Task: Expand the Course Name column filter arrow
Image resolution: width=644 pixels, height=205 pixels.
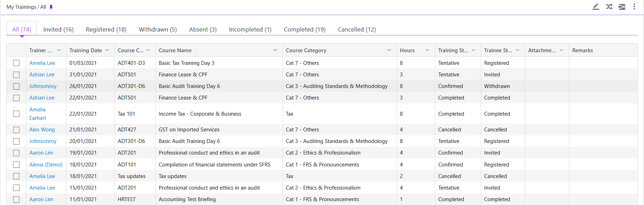Action: [x=275, y=50]
